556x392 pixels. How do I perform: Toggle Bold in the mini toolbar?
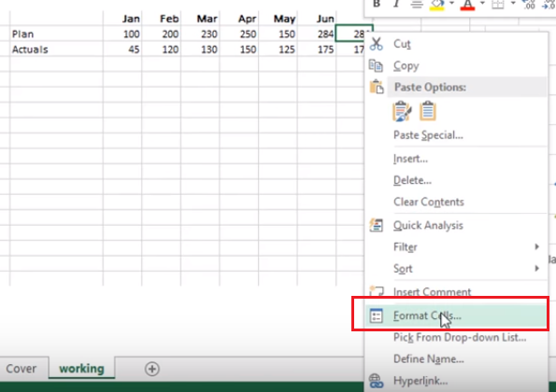377,5
